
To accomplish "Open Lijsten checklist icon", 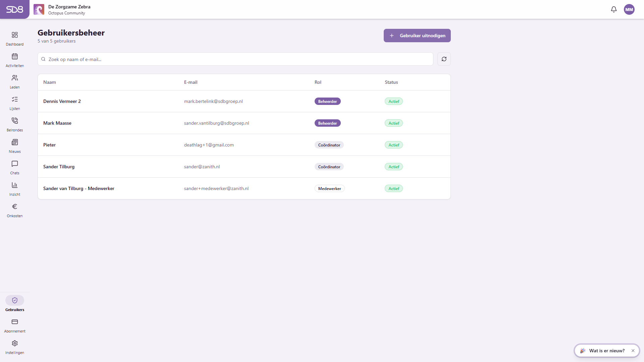I will (x=15, y=100).
